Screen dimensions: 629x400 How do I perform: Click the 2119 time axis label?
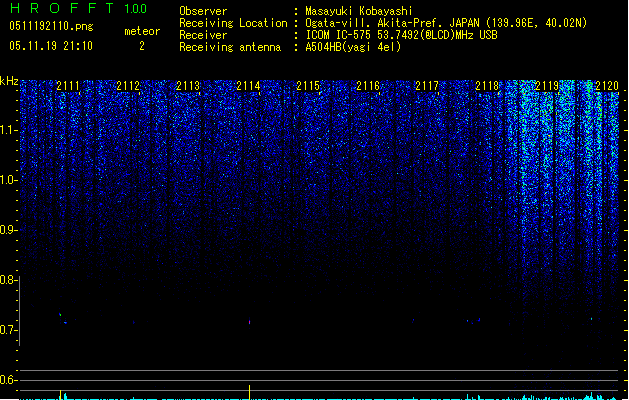tap(547, 85)
